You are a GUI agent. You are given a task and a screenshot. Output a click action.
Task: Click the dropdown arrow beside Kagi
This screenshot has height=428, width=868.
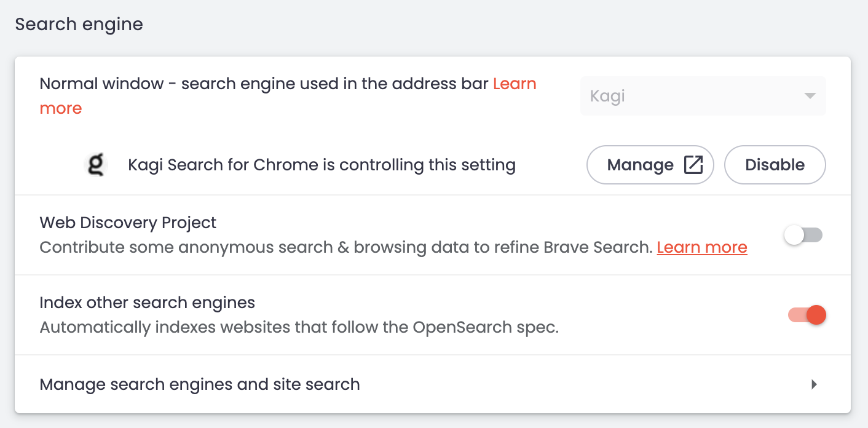click(x=810, y=96)
